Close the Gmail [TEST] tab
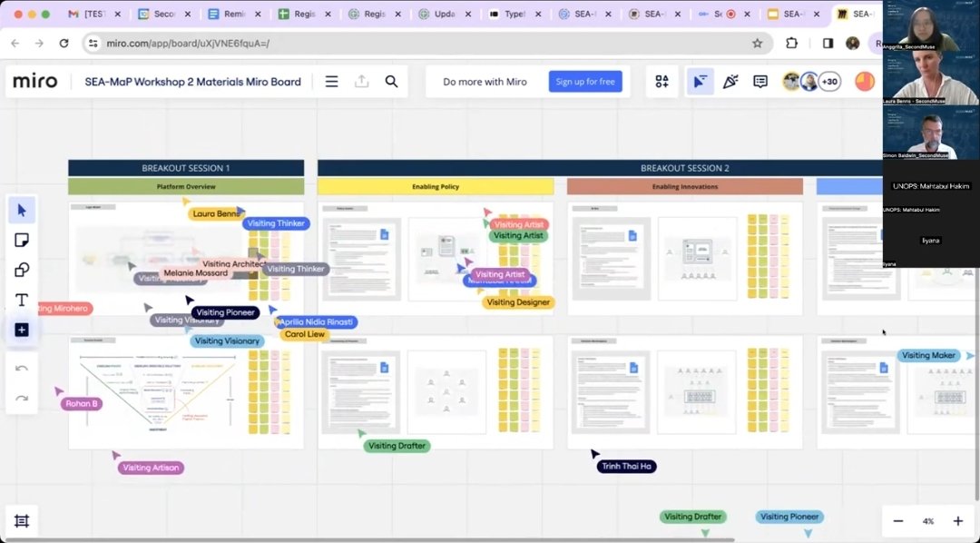The height and width of the screenshot is (543, 980). point(117,14)
